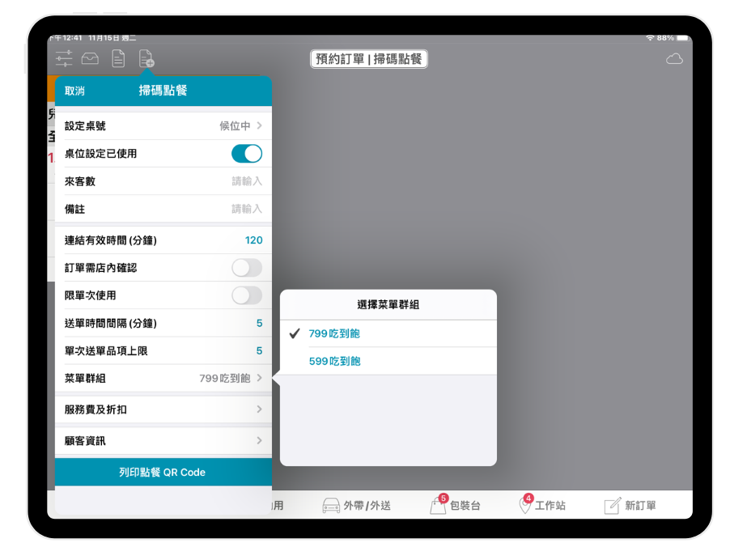Image resolution: width=747 pixels, height=560 pixels.
Task: Click the inbox tray icon
Action: (91, 58)
